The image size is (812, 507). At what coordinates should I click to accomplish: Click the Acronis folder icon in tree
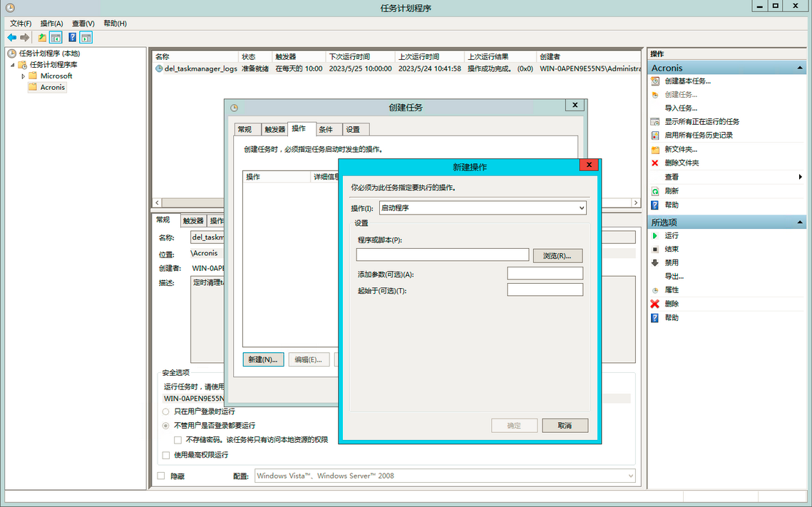point(33,87)
